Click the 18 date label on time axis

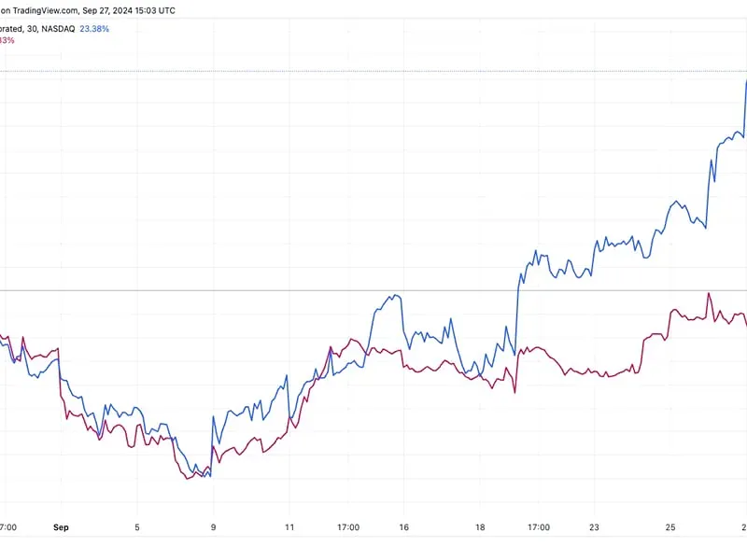coord(480,527)
